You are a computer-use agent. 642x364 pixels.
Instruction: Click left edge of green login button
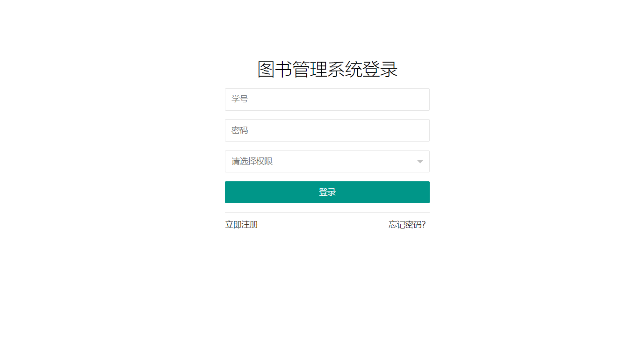coord(229,192)
